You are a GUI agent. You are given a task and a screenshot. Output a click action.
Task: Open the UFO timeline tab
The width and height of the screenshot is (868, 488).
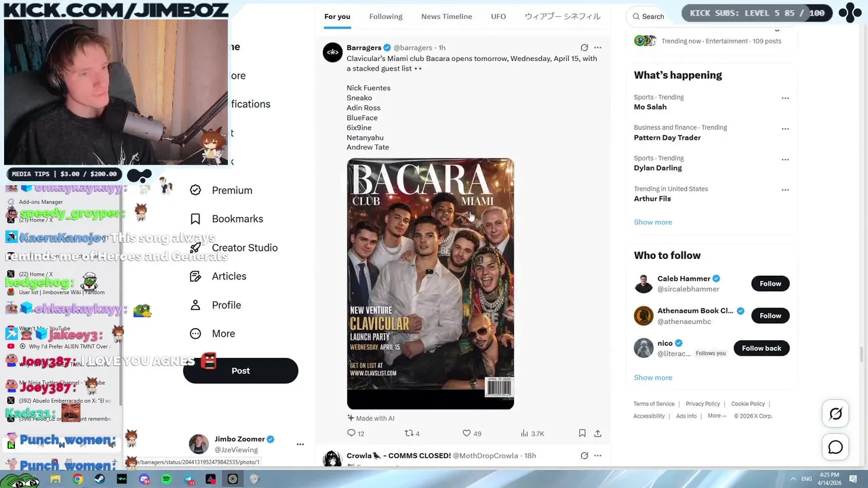click(x=498, y=16)
